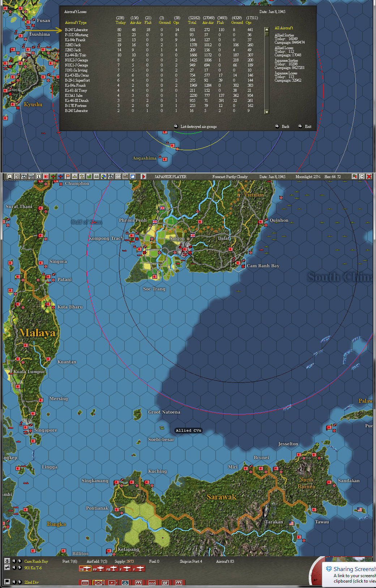376x588 pixels.
Task: Click scroll-up arrow in Aircraft Losses list
Action: [x=267, y=30]
